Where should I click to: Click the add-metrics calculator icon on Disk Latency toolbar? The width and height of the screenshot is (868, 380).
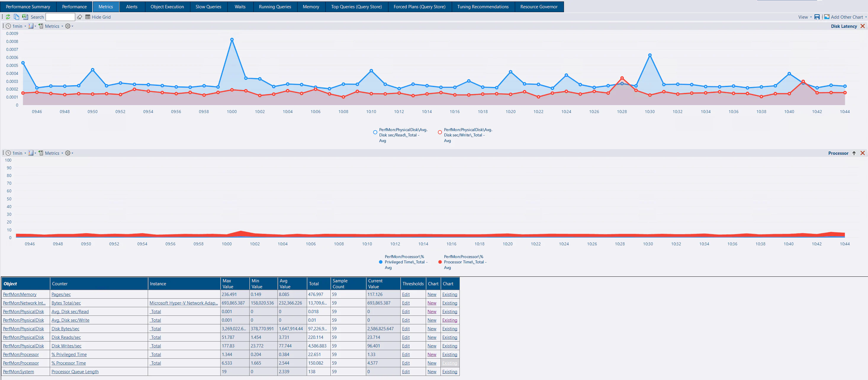pyautogui.click(x=41, y=26)
